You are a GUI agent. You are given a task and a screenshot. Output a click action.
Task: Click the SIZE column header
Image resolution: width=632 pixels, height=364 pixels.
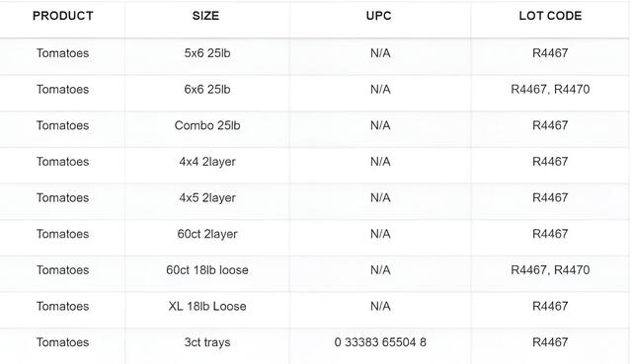tap(205, 16)
